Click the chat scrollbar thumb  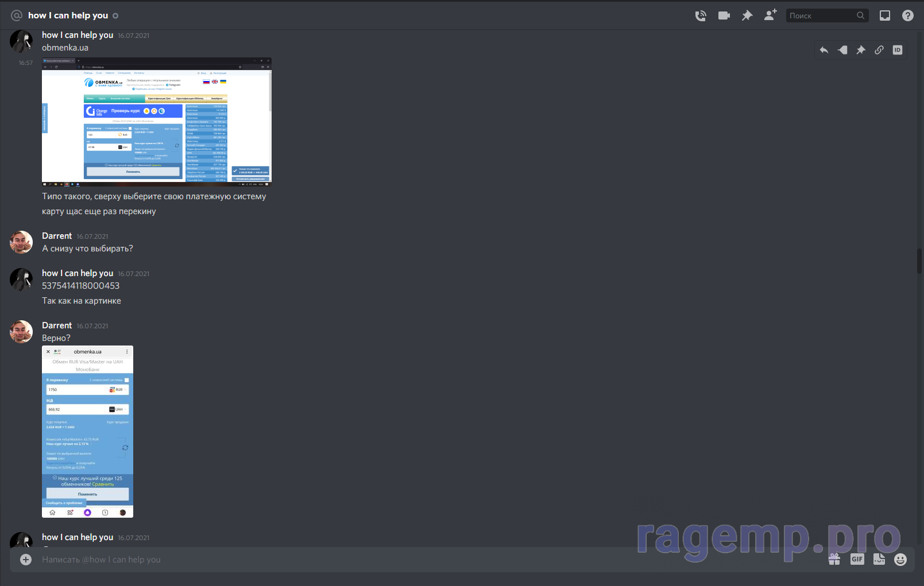click(x=919, y=262)
